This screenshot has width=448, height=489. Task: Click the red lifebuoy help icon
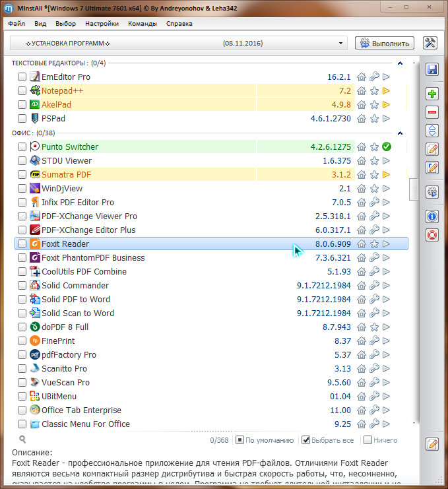click(x=432, y=235)
